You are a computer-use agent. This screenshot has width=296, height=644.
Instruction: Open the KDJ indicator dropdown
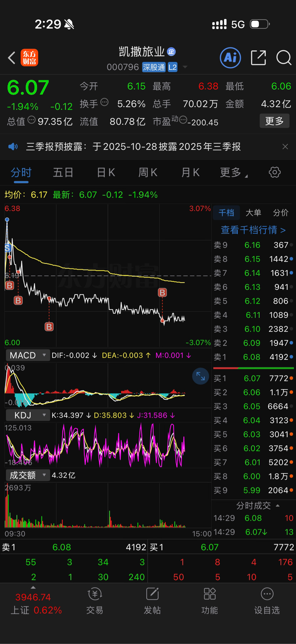pyautogui.click(x=27, y=415)
